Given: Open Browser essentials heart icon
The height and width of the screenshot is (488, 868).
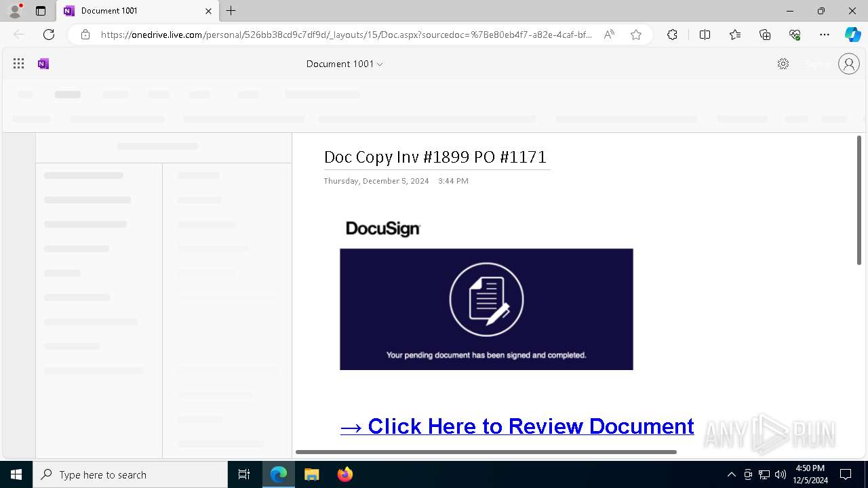Looking at the screenshot, I should pos(795,35).
